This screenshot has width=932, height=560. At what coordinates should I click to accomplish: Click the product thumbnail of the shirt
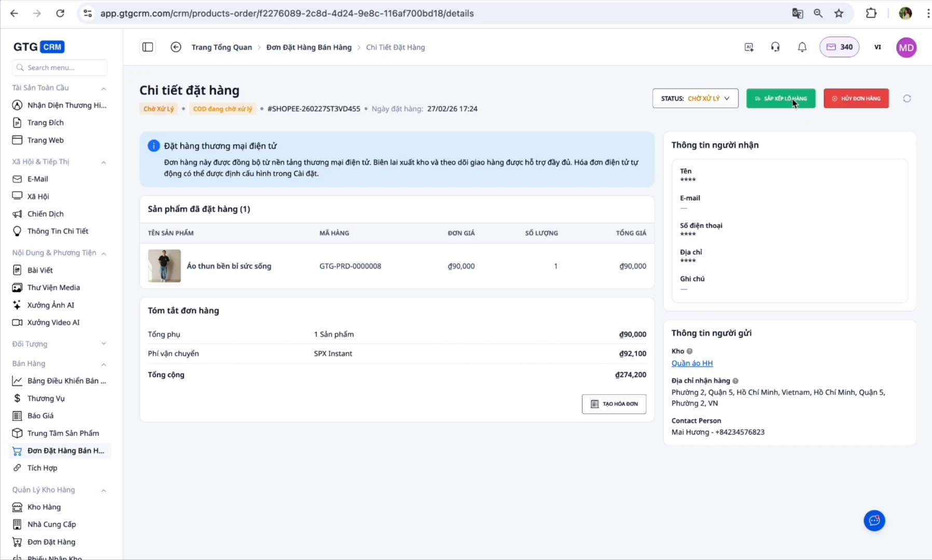[x=164, y=266]
